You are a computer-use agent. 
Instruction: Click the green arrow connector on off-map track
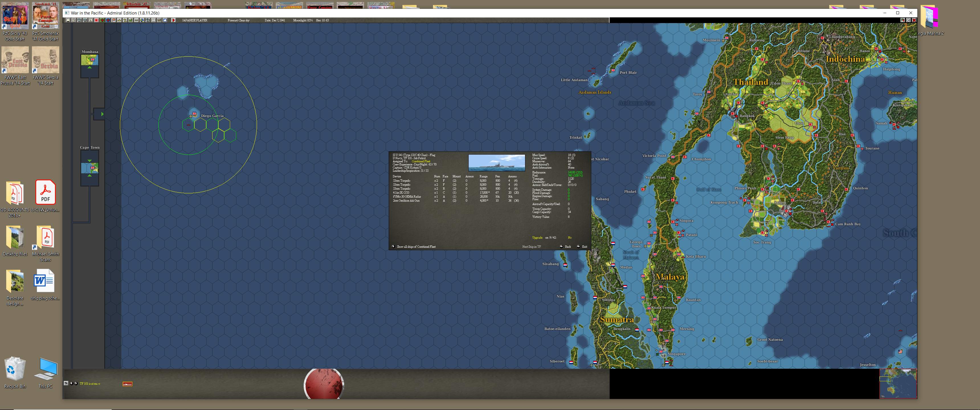pos(102,114)
